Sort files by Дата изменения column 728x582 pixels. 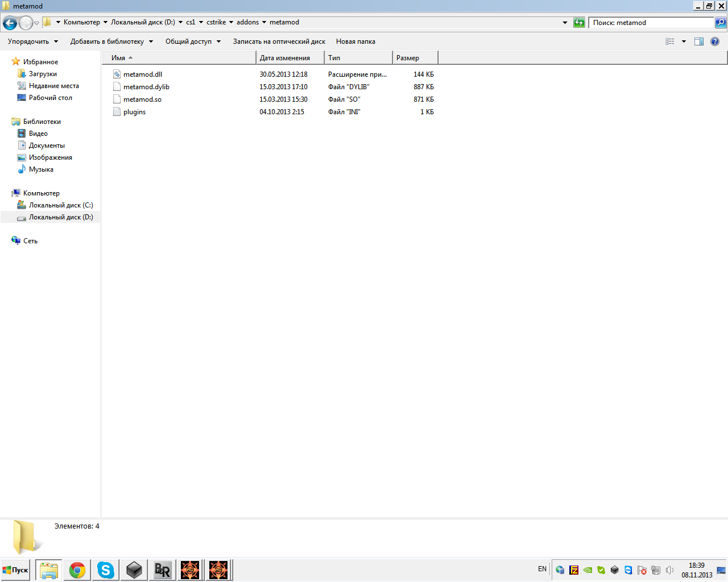pos(290,58)
